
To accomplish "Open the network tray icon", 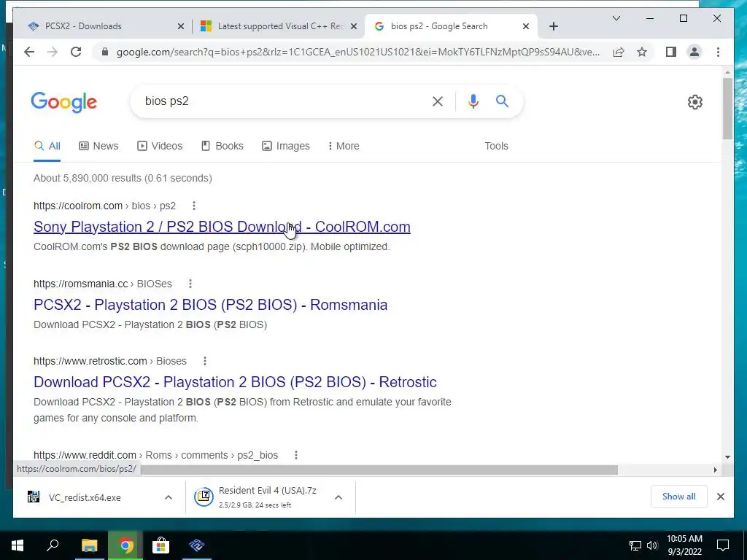I will [x=635, y=545].
